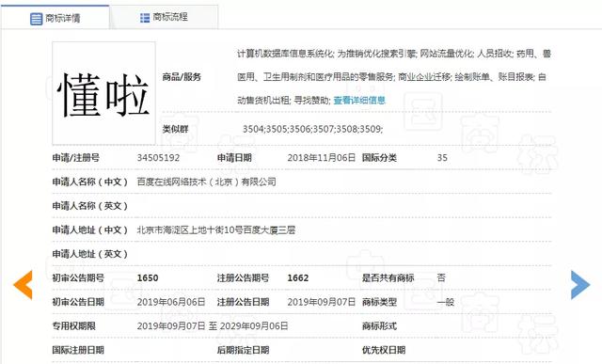This screenshot has height=364, width=602.
Task: Select preliminary announcement issue 1650
Action: [x=148, y=278]
